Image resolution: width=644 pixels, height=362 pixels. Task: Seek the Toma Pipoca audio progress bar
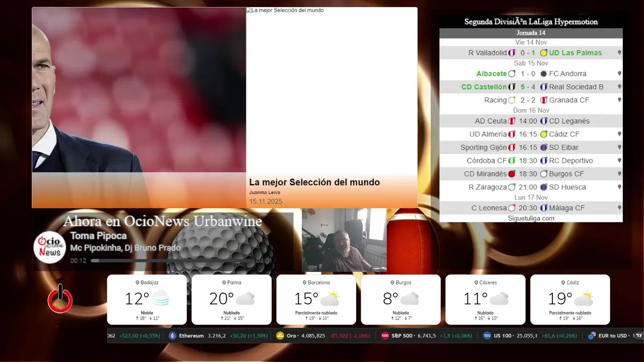pyautogui.click(x=173, y=261)
